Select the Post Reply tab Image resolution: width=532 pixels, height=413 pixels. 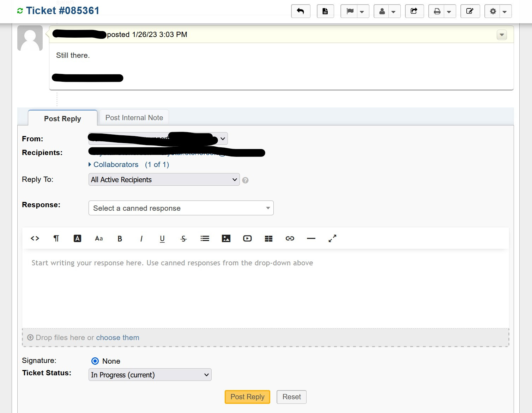point(62,119)
